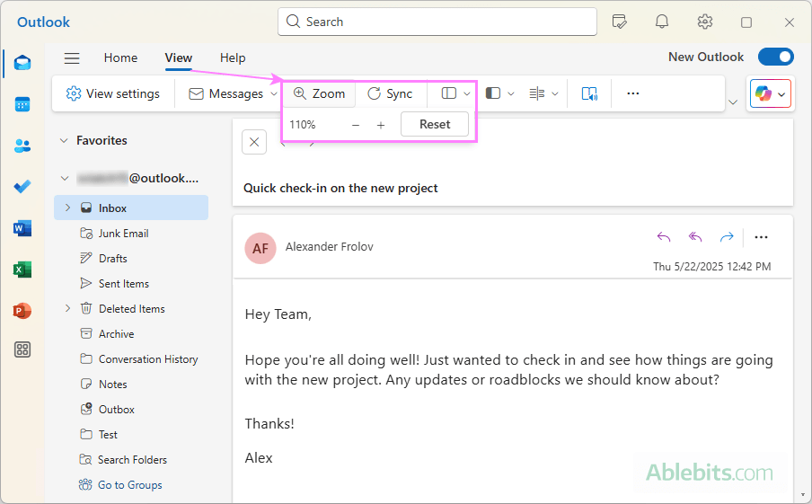This screenshot has width=812, height=504.
Task: Open the Deleted Items folder
Action: click(x=131, y=309)
